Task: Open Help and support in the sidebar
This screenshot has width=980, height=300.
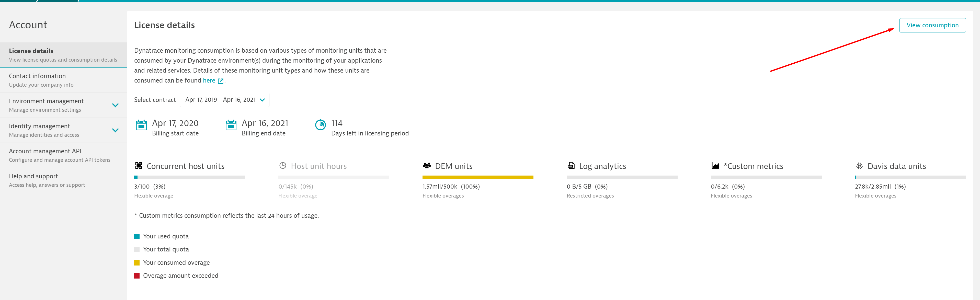Action: pos(64,181)
